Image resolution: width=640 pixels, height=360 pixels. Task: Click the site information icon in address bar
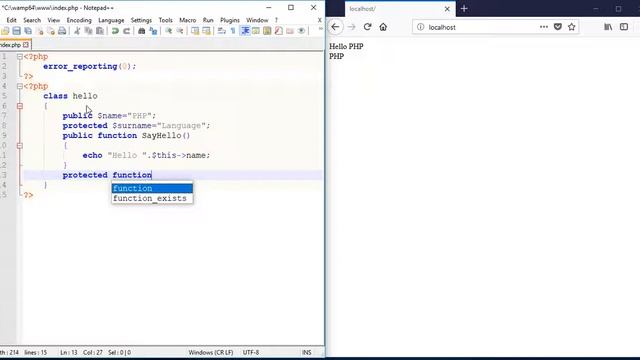pyautogui.click(x=420, y=27)
